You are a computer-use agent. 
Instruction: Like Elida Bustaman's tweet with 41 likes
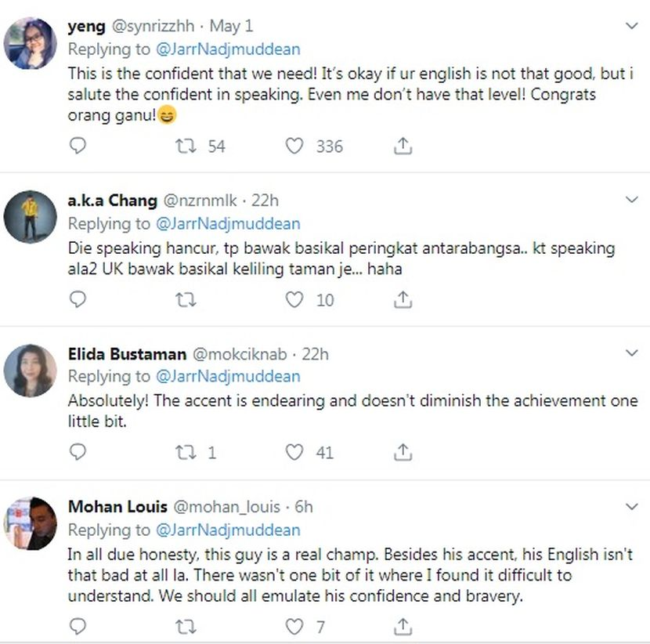(x=294, y=452)
